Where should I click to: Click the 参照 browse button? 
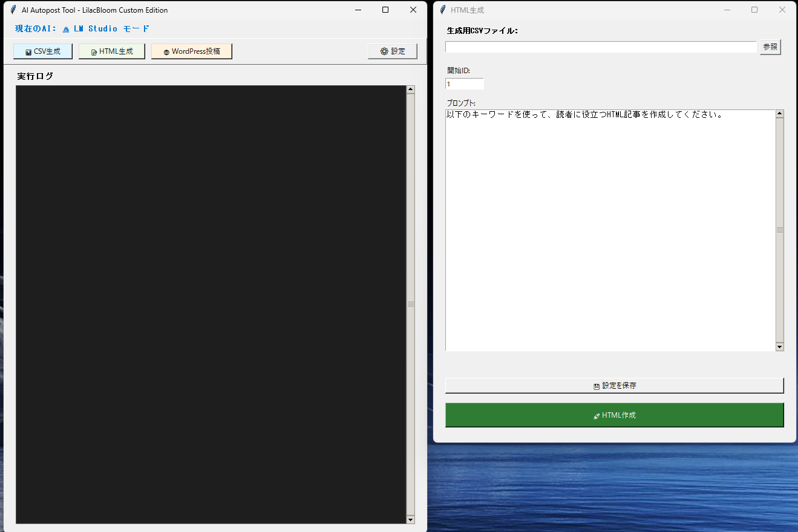(x=770, y=47)
